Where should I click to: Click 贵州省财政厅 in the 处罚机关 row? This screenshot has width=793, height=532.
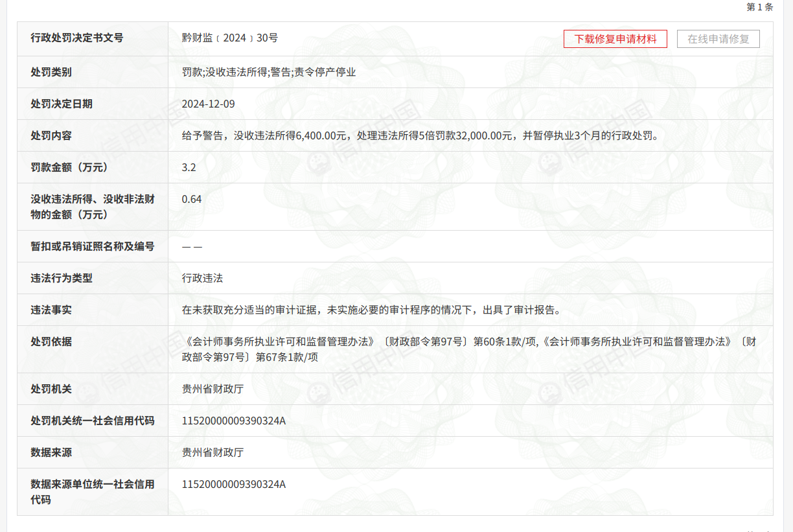click(x=213, y=389)
